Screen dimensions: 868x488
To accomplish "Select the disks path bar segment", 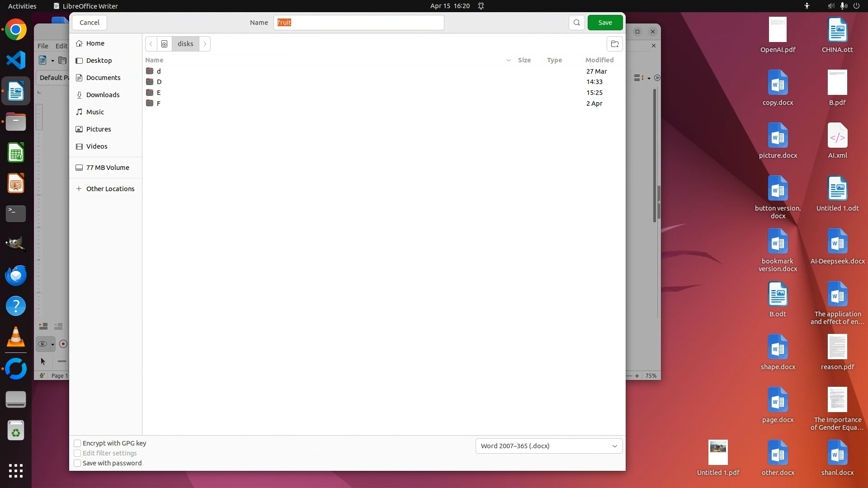I will [x=185, y=44].
